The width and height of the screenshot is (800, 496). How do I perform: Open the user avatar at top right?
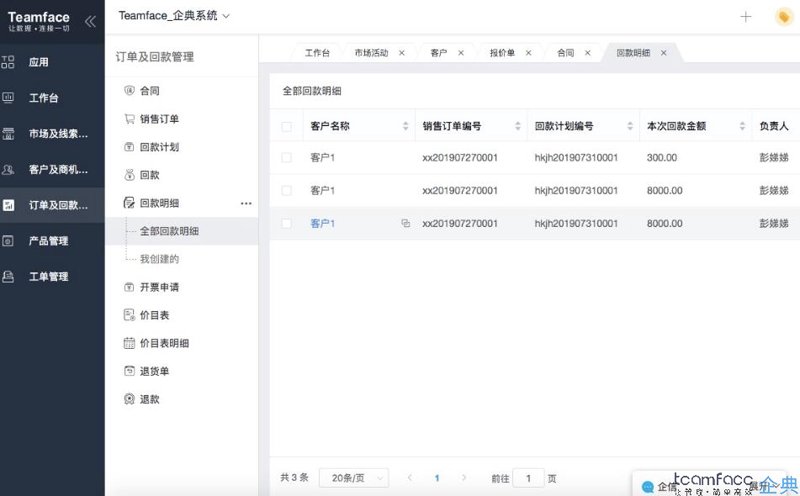(784, 17)
